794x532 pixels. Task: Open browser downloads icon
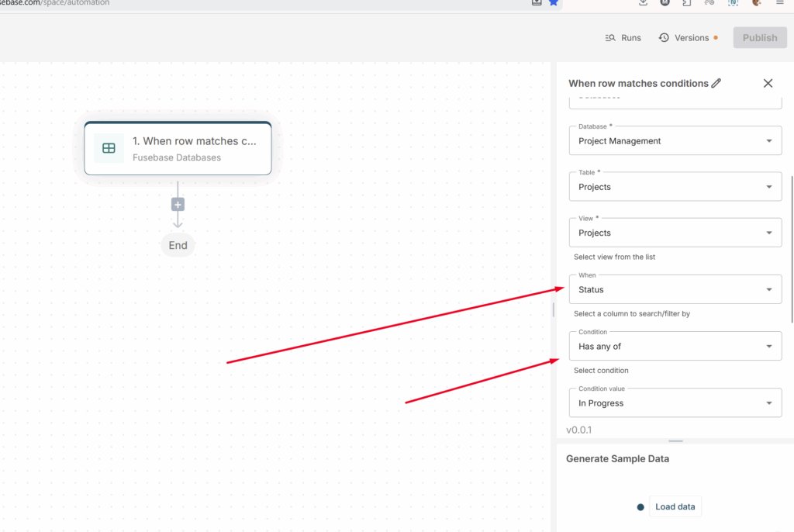pyautogui.click(x=643, y=2)
